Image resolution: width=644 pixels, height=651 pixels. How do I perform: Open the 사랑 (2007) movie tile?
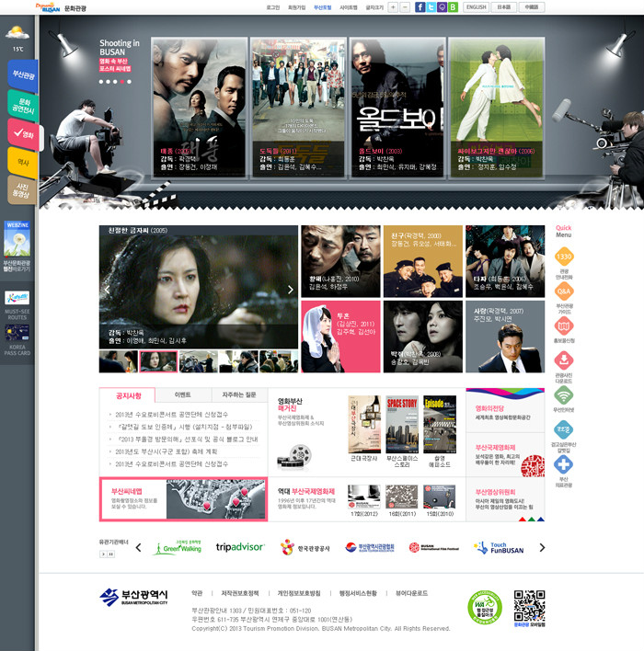point(505,337)
